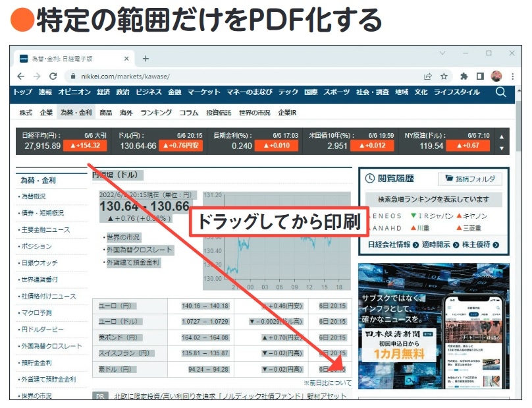Open the profile avatar menu

(x=496, y=76)
